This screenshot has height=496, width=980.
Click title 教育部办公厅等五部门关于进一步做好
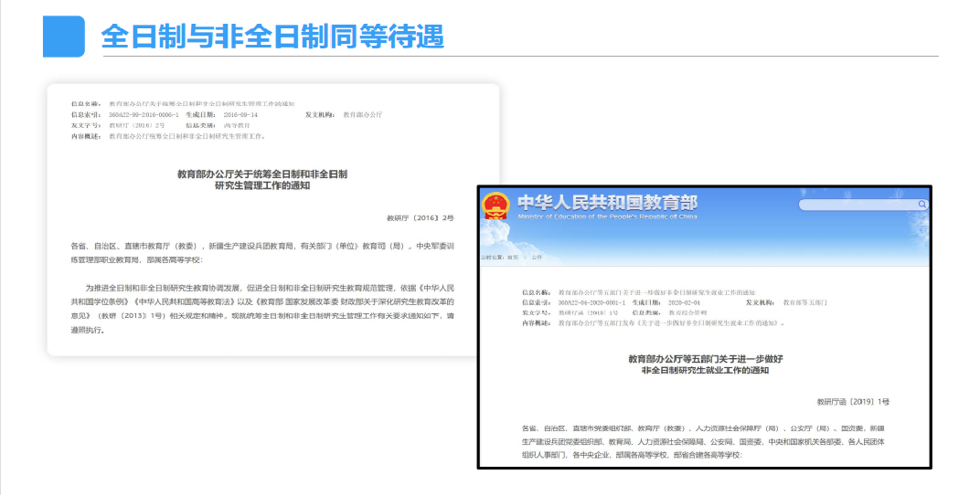tap(705, 359)
